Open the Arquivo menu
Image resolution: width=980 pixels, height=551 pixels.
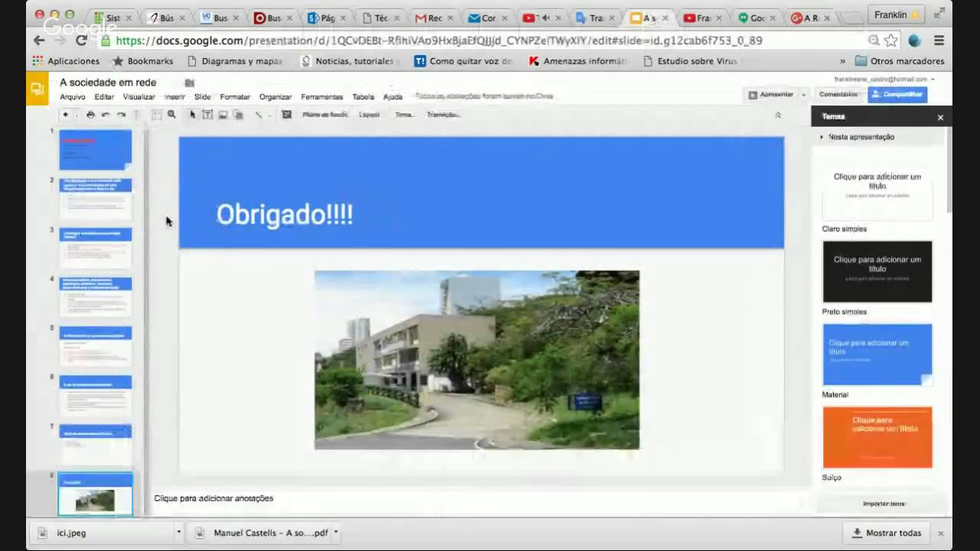(x=73, y=97)
